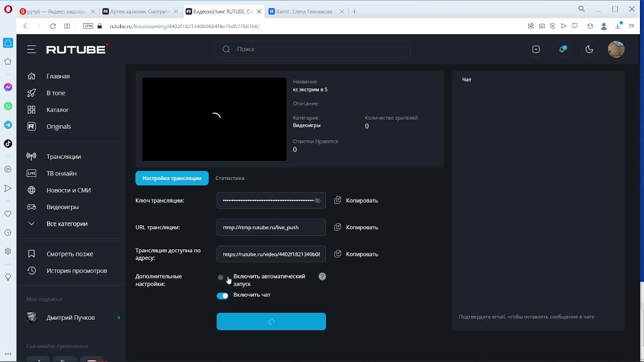Screen dimensions: 644x362
Task: Take a snapshot with the camera icon
Action: [542, 26]
